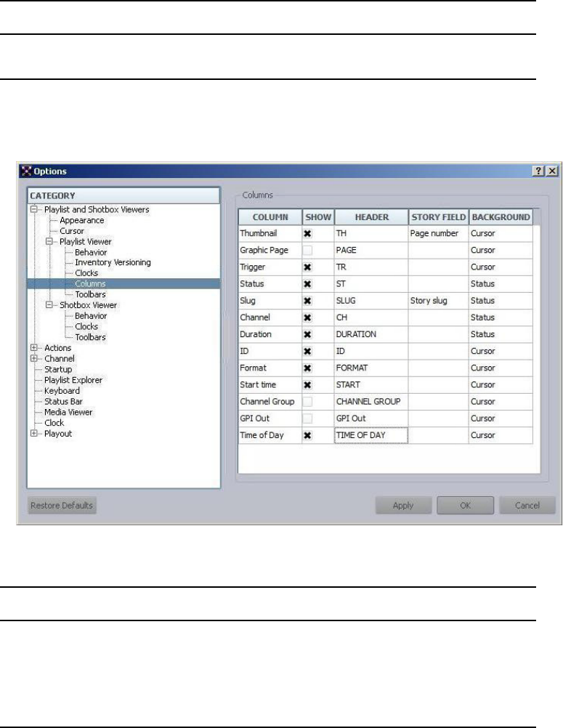Click header cell 'PAGE'

click(370, 250)
